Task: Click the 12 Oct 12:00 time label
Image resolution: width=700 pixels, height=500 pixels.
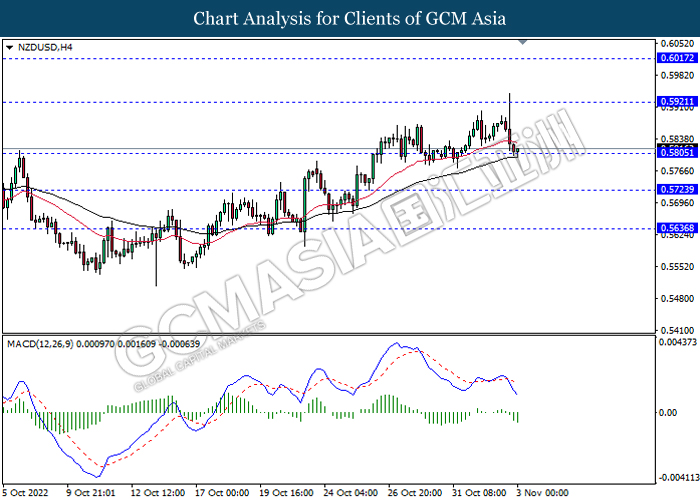Action: click(x=158, y=493)
